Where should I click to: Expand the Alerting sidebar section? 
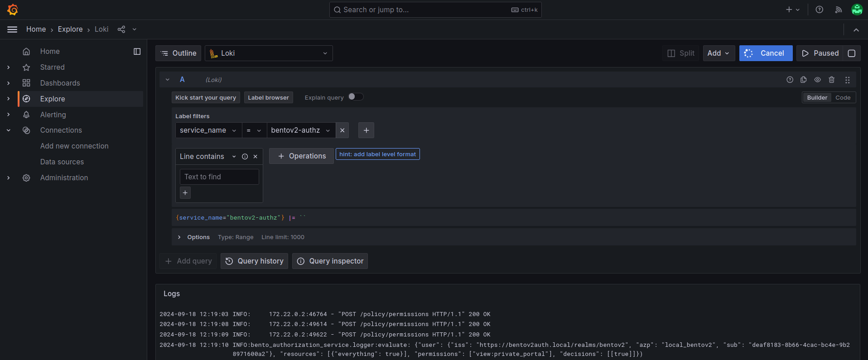pyautogui.click(x=9, y=115)
